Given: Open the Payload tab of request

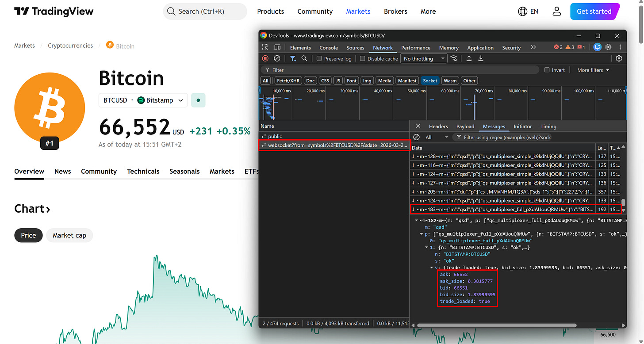Looking at the screenshot, I should (x=465, y=126).
